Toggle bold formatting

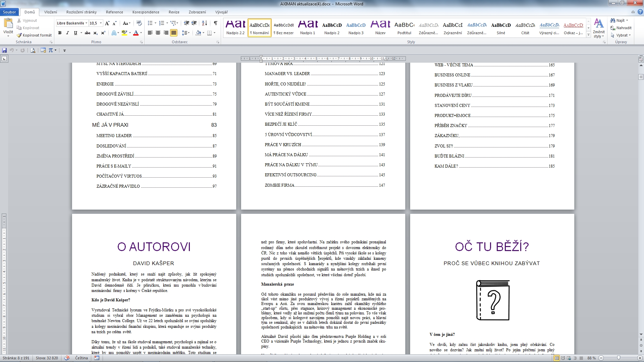coord(60,33)
